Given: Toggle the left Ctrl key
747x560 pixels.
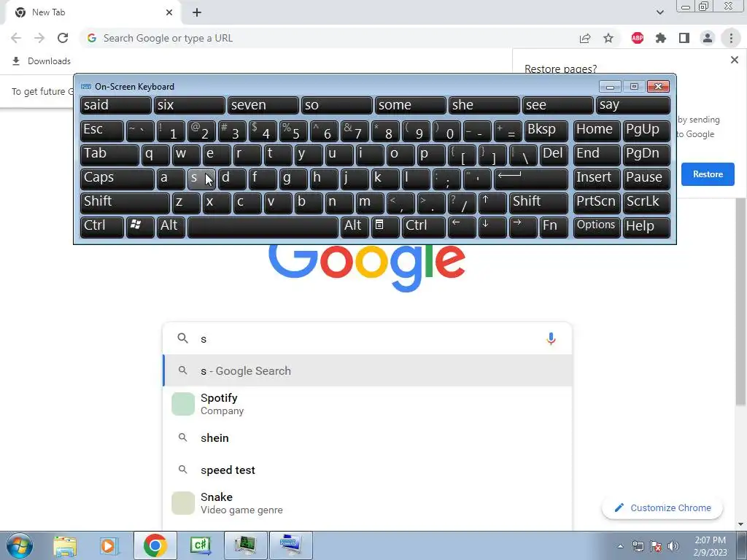Looking at the screenshot, I should pos(102,226).
